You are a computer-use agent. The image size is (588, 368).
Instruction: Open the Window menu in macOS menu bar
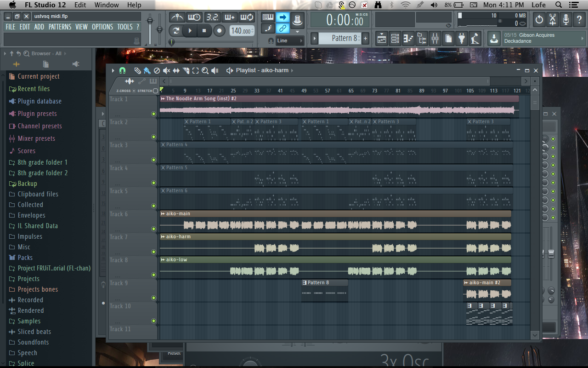pos(106,5)
